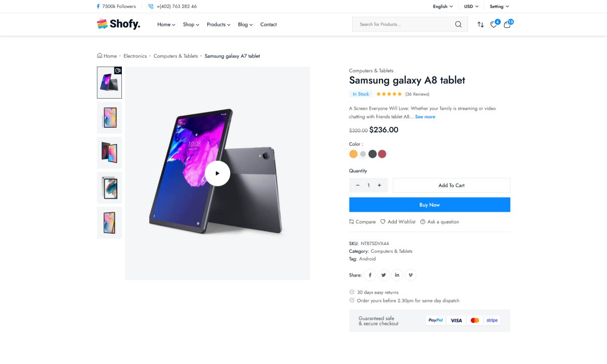Open the USD currency dropdown
607x364 pixels.
point(471,7)
